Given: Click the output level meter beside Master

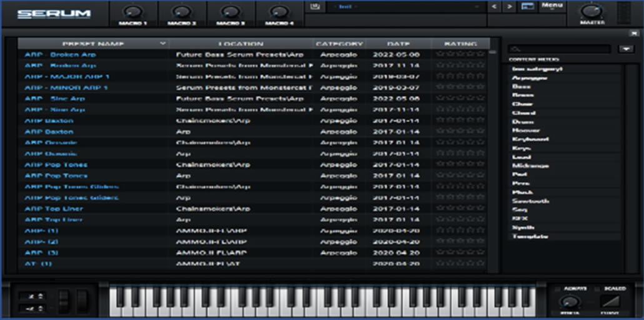Looking at the screenshot, I should [623, 14].
